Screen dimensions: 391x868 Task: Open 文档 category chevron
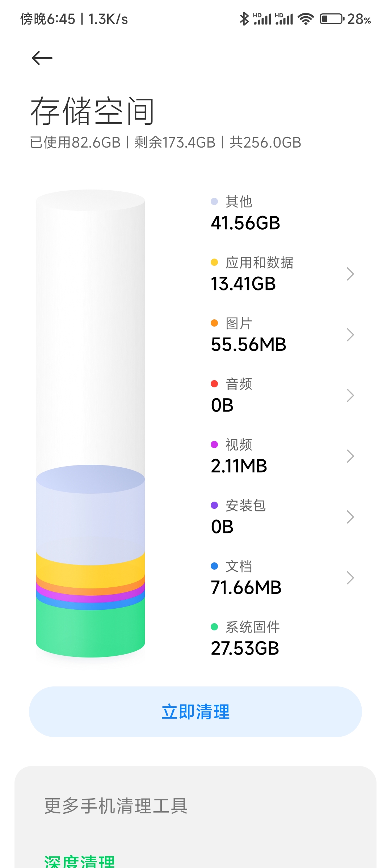tap(350, 578)
